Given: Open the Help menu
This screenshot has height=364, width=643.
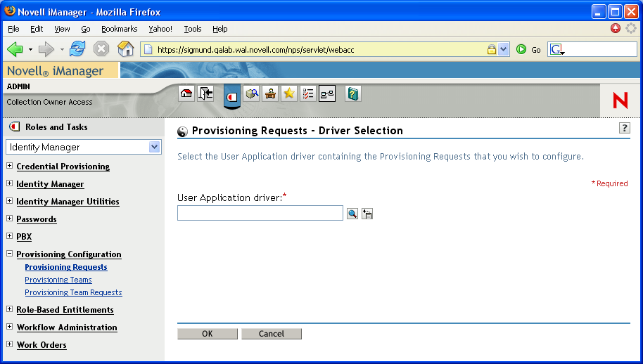Looking at the screenshot, I should coord(219,29).
